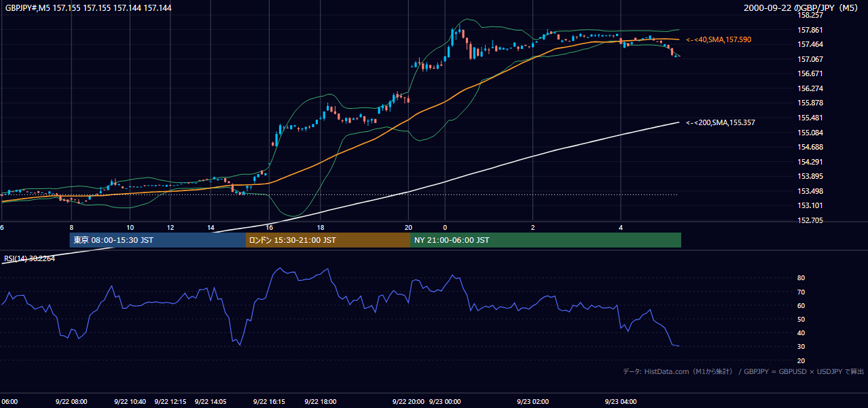Click price axis value 154.291
Screen dimensions: 868x408
point(810,162)
